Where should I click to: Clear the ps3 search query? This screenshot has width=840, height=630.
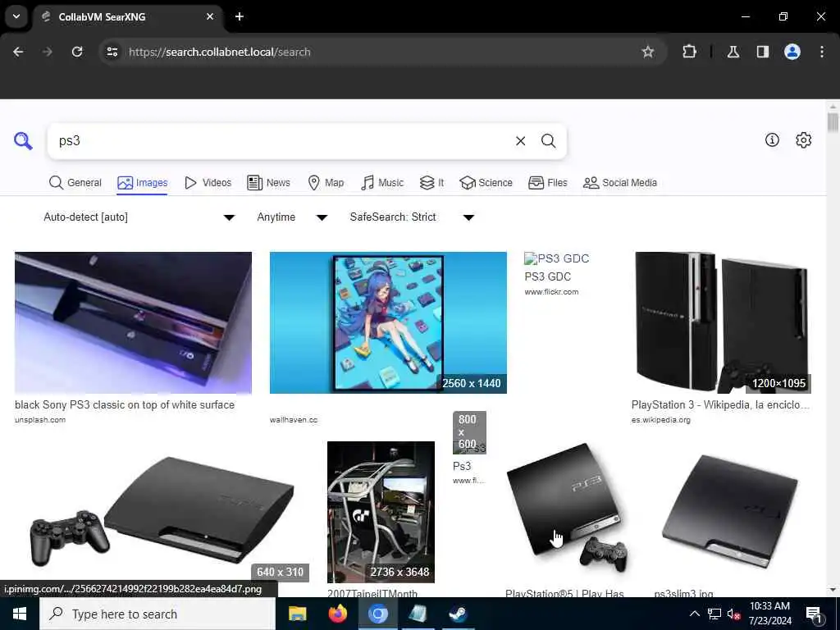(520, 141)
